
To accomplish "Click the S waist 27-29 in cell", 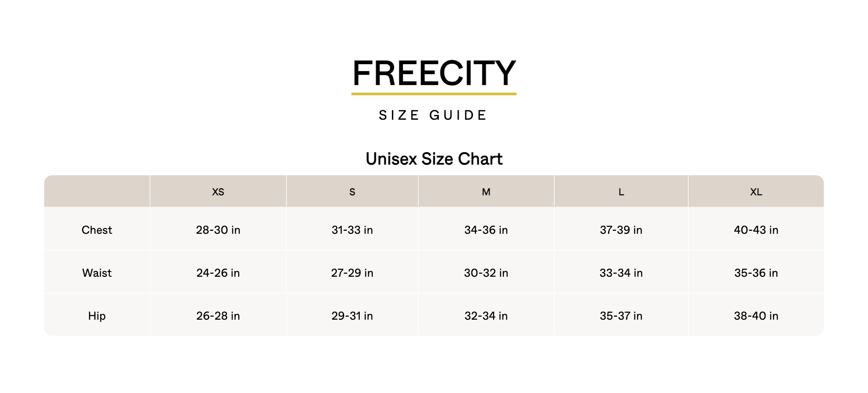I will [352, 273].
